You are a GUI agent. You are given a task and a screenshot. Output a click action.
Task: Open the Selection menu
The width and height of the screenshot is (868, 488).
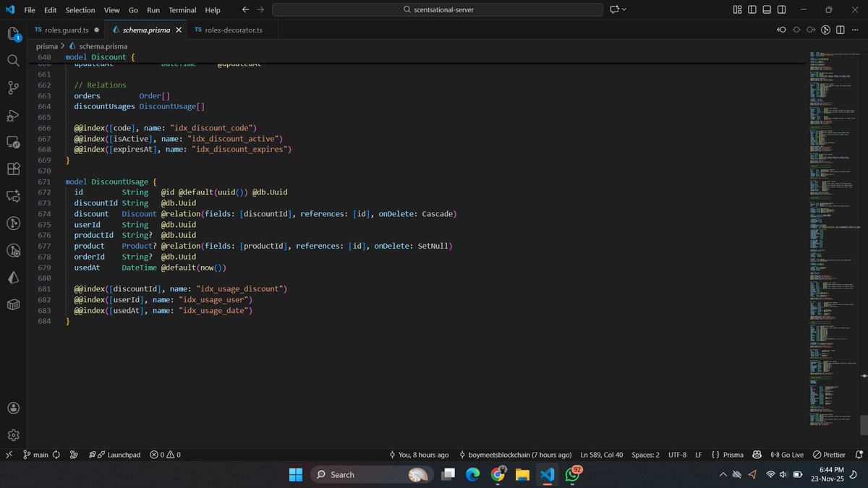tap(80, 10)
